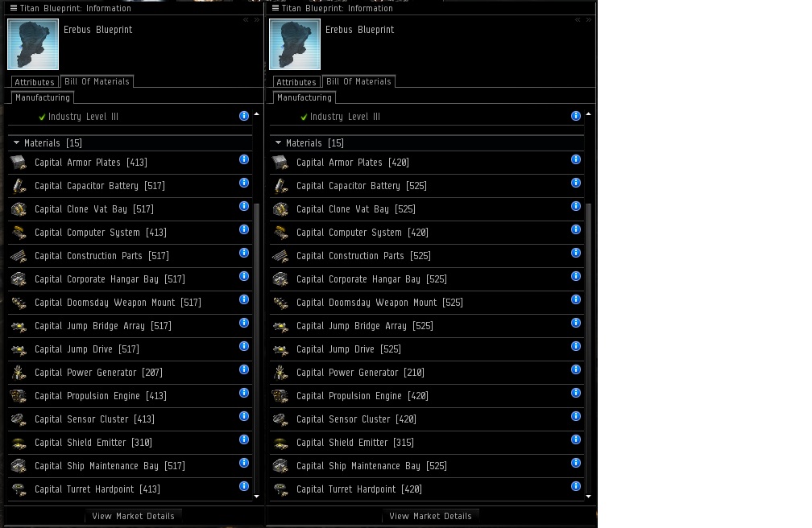812x528 pixels.
Task: Collapse Materials [15] list in left window
Action: pyautogui.click(x=17, y=142)
